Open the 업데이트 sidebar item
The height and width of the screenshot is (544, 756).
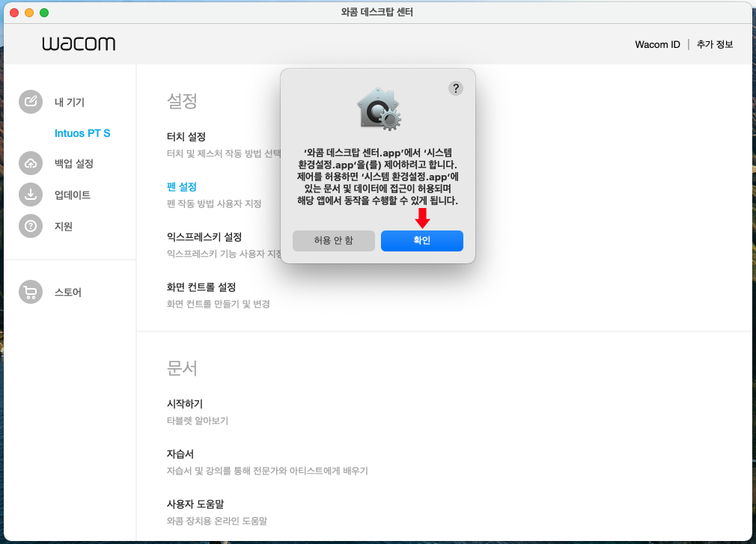73,195
